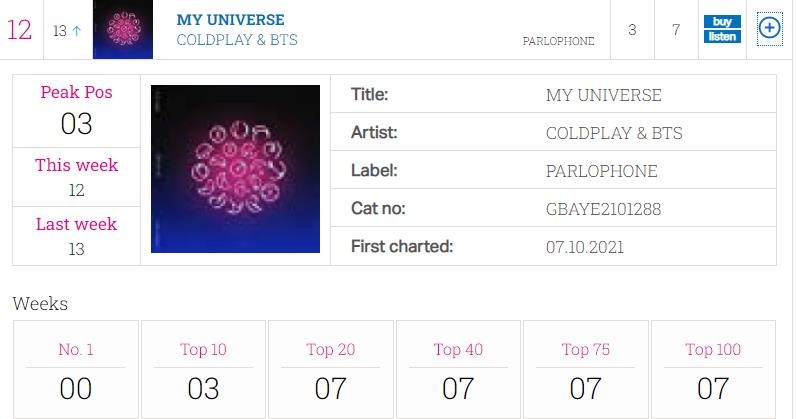Open the MY UNIVERSE song title link

pyautogui.click(x=230, y=19)
